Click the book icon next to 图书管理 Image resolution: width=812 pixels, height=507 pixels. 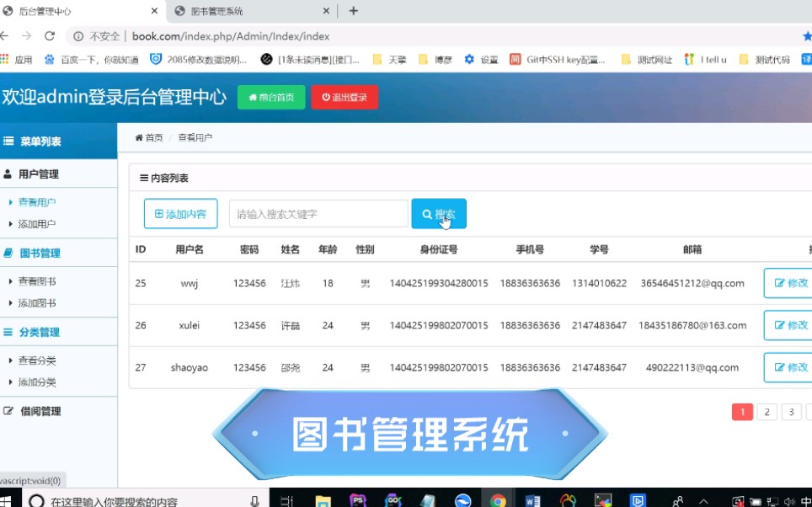coord(8,253)
